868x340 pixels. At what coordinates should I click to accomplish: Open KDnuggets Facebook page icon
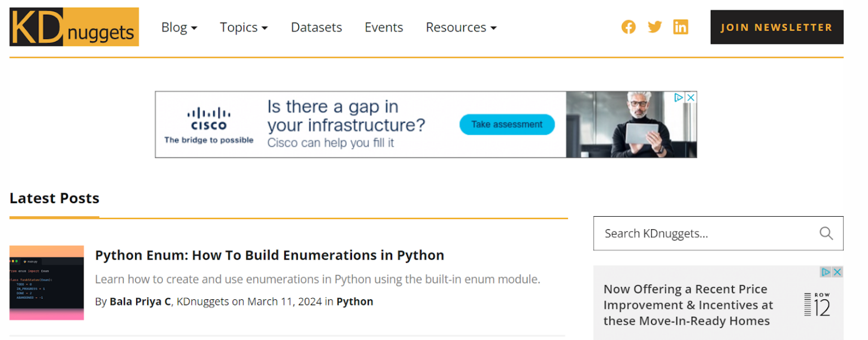(x=628, y=27)
